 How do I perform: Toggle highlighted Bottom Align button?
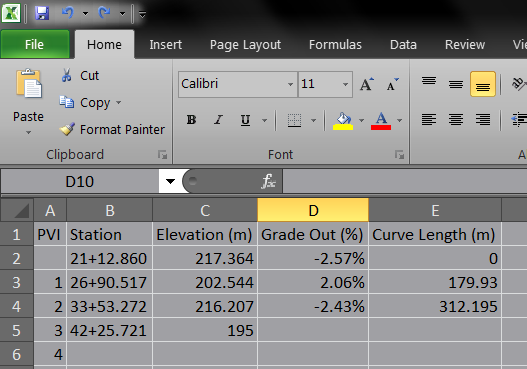(x=483, y=84)
